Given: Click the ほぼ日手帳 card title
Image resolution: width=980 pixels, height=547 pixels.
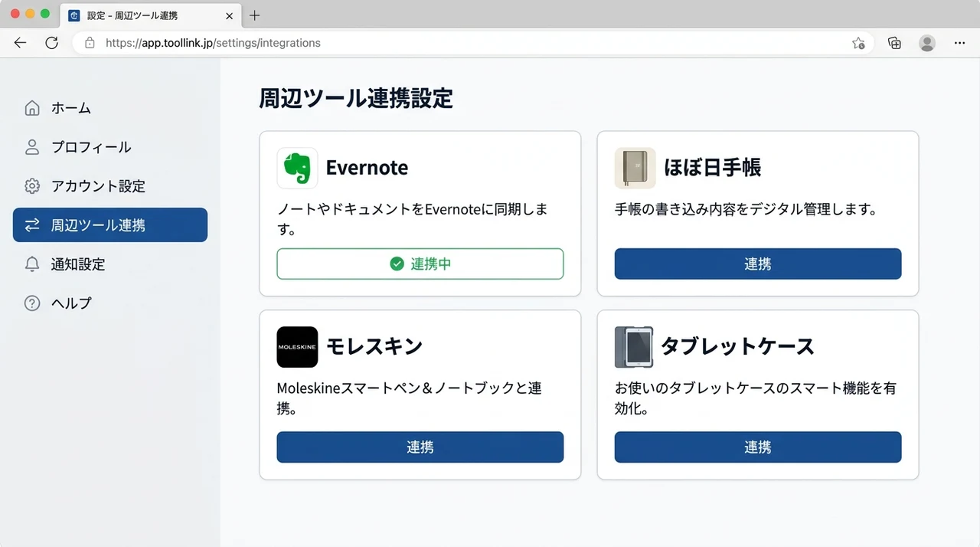Looking at the screenshot, I should pyautogui.click(x=712, y=168).
